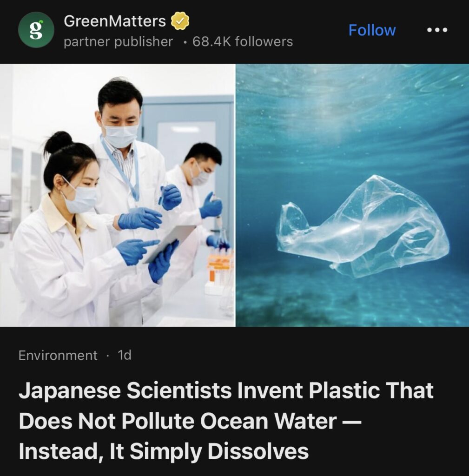Image resolution: width=469 pixels, height=476 pixels.
Task: Tap the partner publisher label
Action: pos(118,41)
